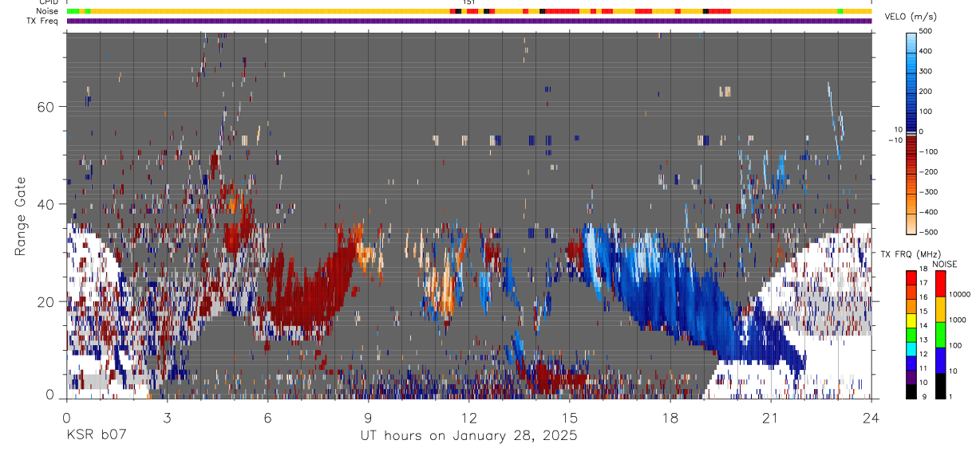
Task: Click the Range Gate axis label
Action: point(21,217)
